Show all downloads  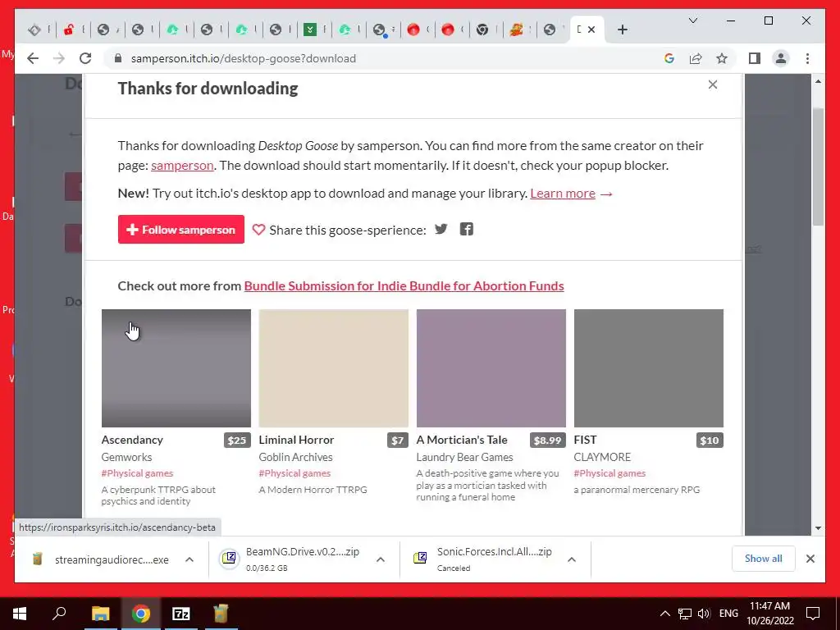click(x=764, y=559)
